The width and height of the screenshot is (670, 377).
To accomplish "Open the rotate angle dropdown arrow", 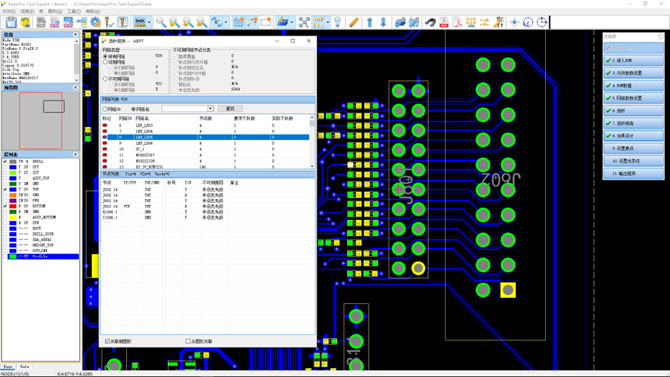I will 226,22.
